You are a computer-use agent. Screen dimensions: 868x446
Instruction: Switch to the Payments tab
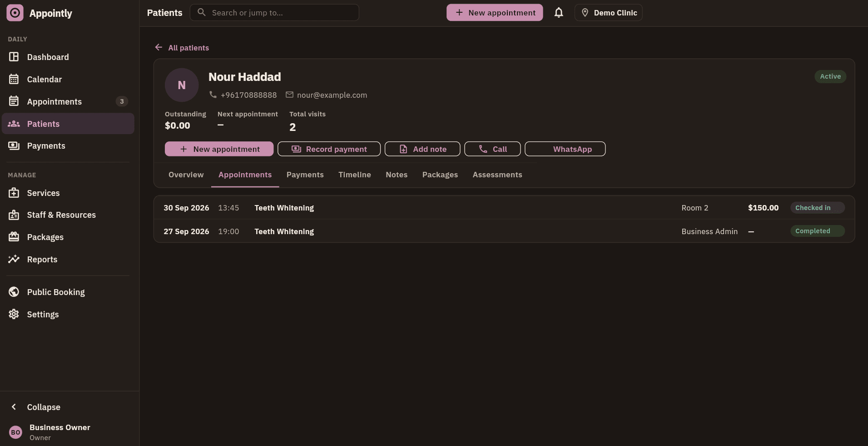(x=305, y=175)
